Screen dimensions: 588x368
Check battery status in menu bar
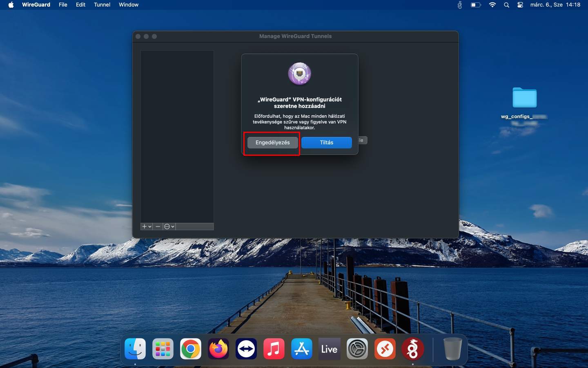pyautogui.click(x=476, y=5)
